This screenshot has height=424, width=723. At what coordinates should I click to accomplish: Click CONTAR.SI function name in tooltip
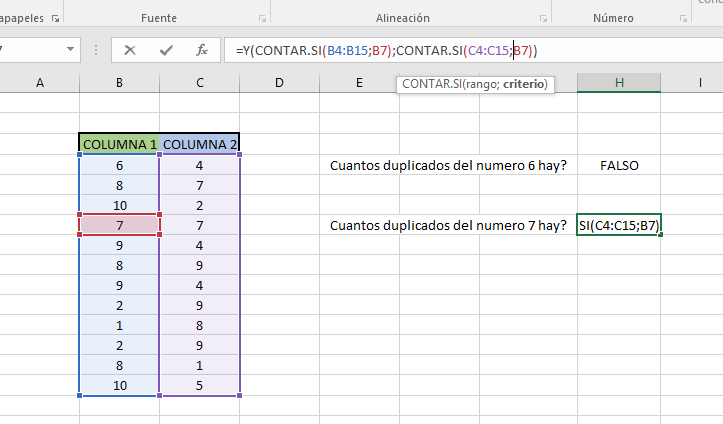tap(430, 85)
